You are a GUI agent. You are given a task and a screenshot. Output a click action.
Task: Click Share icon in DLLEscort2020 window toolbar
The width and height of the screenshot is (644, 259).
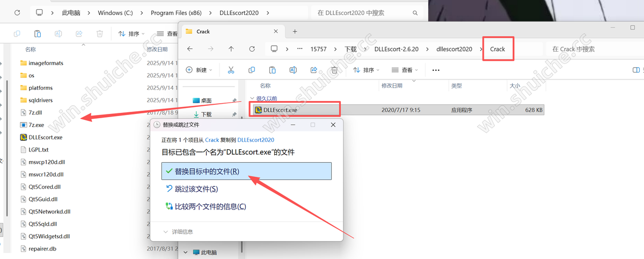(x=79, y=33)
